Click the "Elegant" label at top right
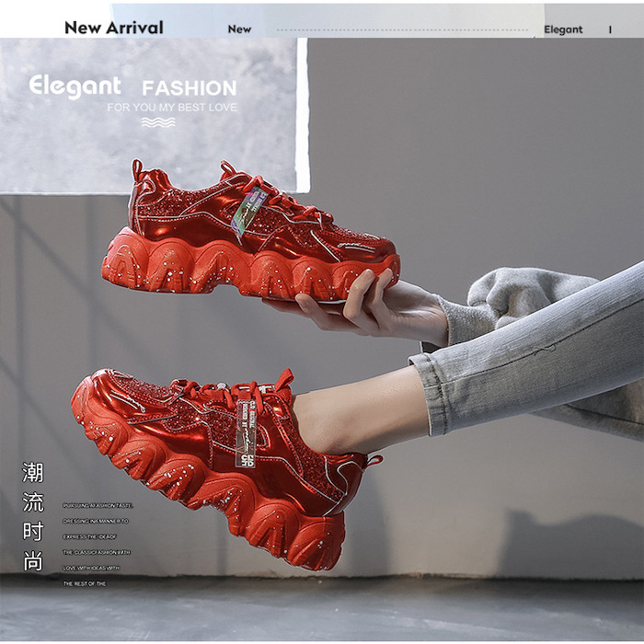The image size is (644, 644). (563, 29)
